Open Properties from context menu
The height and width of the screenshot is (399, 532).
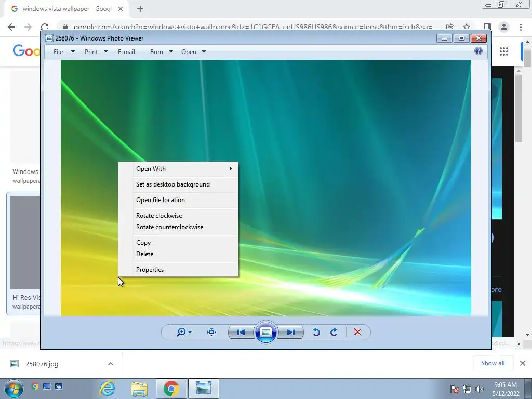click(178, 270)
